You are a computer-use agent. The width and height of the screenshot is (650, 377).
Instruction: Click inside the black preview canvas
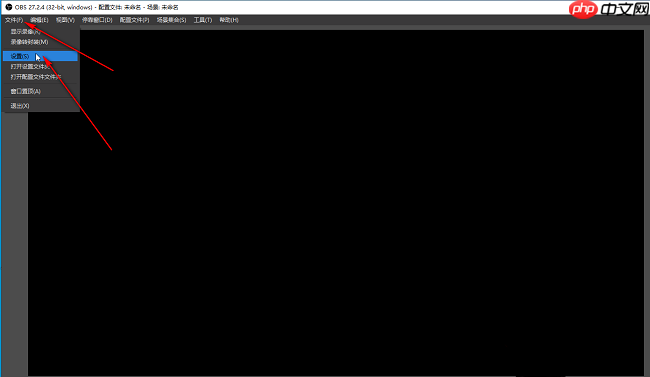pyautogui.click(x=336, y=202)
